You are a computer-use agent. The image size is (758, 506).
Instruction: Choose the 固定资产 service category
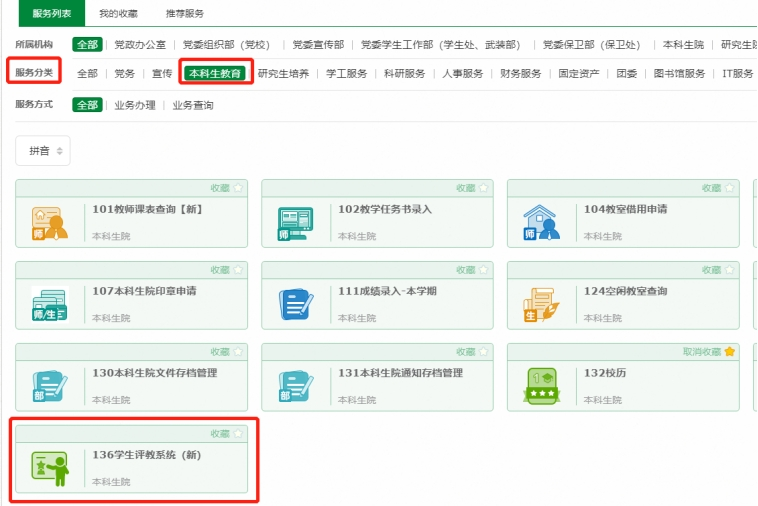tap(579, 73)
